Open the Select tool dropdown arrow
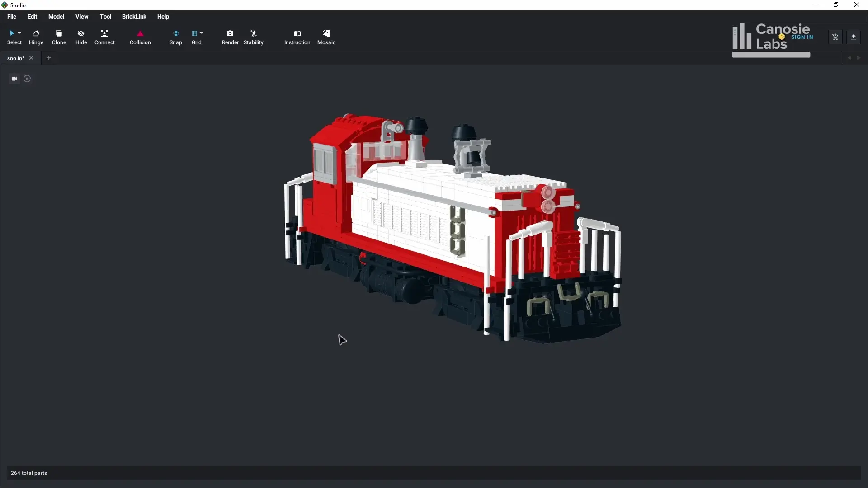Screen dimensions: 868x488 pos(20,33)
